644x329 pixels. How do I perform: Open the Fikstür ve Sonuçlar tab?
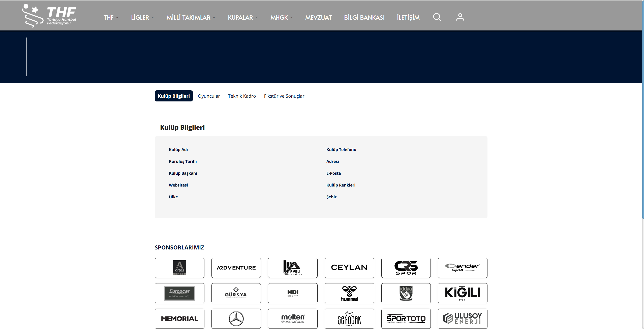[284, 96]
